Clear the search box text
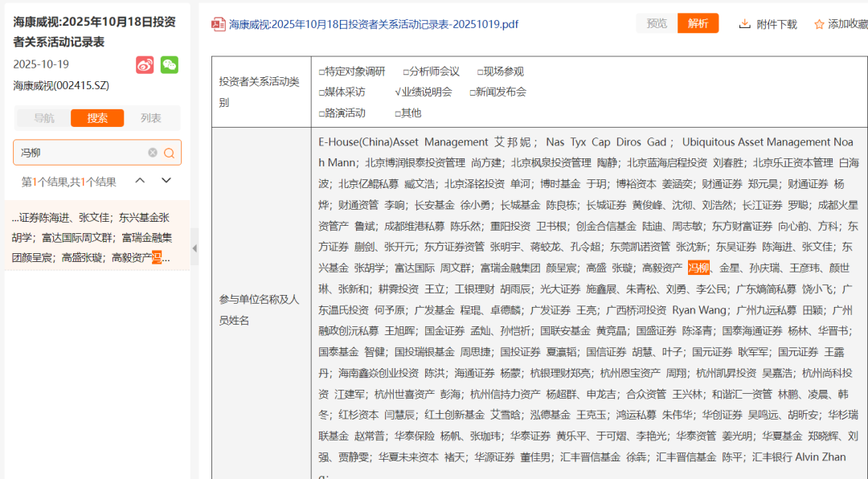The width and height of the screenshot is (868, 479). point(153,153)
